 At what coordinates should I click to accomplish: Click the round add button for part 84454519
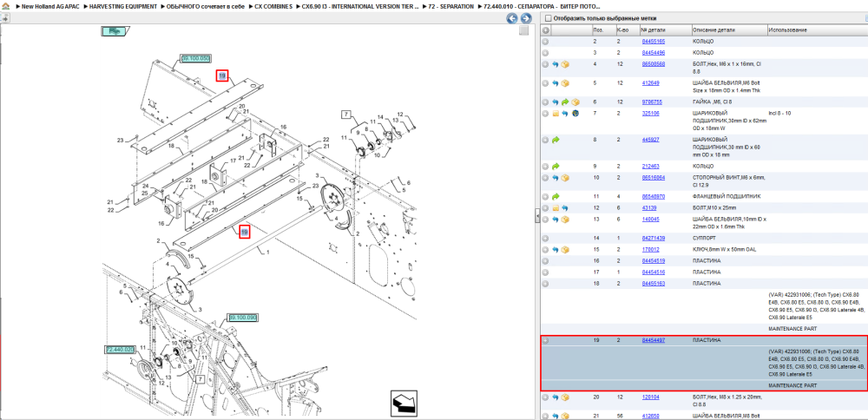click(x=545, y=260)
